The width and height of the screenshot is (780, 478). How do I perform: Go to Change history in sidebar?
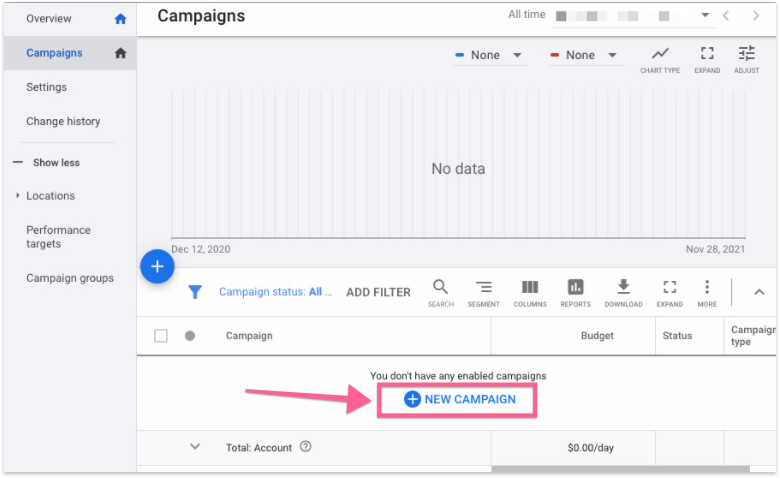coord(63,121)
